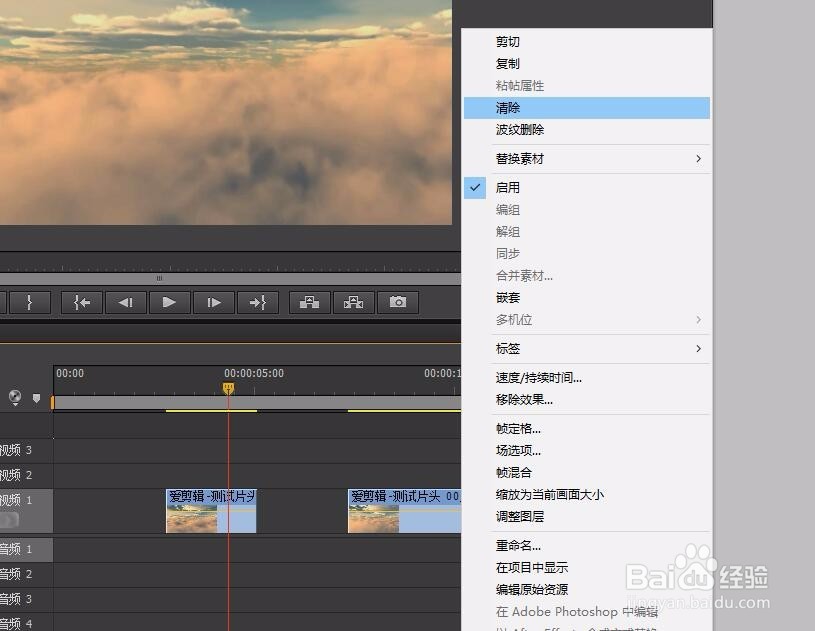Open the disc-shaped timeline settings icon
This screenshot has width=815, height=631.
15,397
